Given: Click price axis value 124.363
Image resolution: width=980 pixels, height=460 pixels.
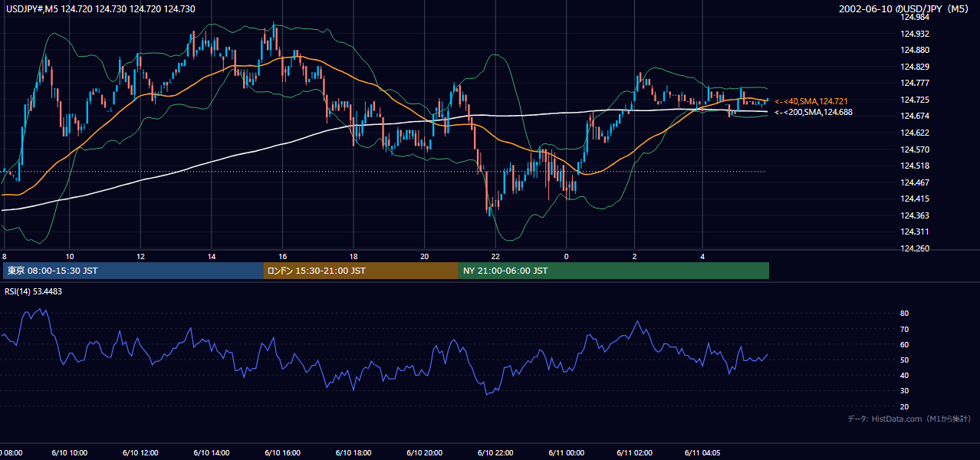Looking at the screenshot, I should pos(915,216).
